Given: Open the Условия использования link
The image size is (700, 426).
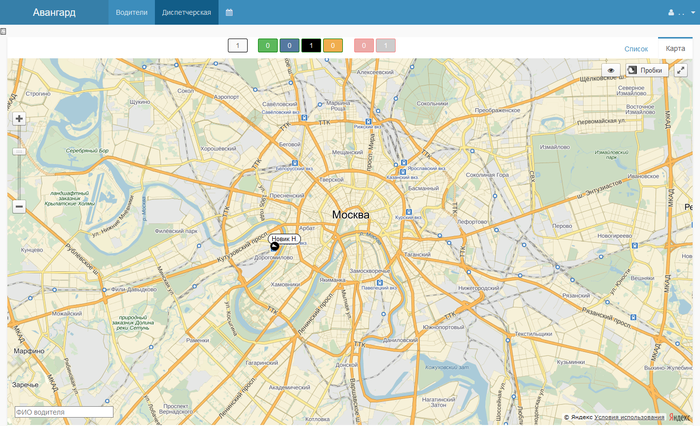Looking at the screenshot, I should (629, 417).
